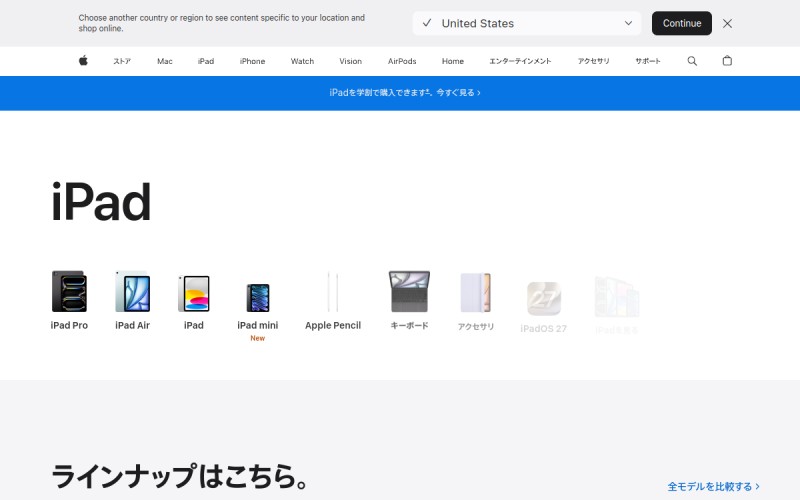The width and height of the screenshot is (800, 500).
Task: Open Home in navigation bar
Action: click(453, 61)
